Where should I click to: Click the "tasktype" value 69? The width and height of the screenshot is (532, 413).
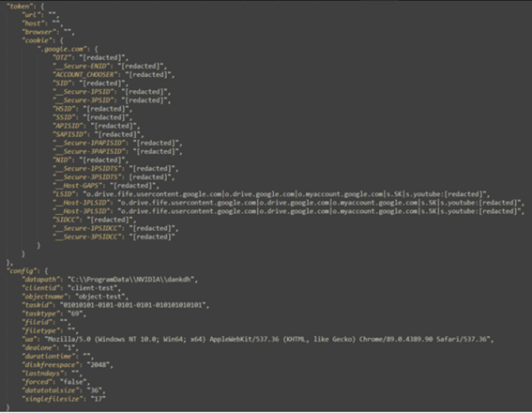(x=75, y=314)
